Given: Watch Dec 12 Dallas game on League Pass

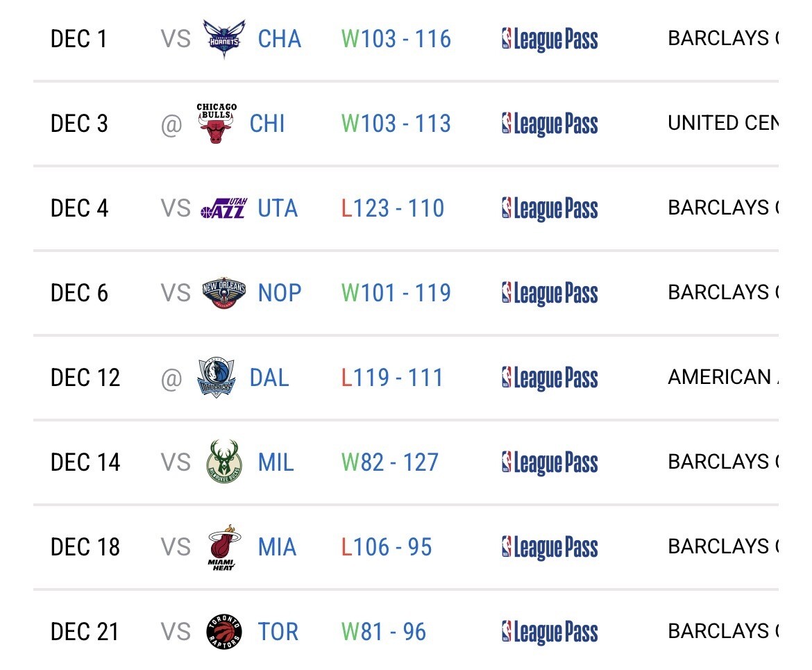Looking at the screenshot, I should click(550, 378).
